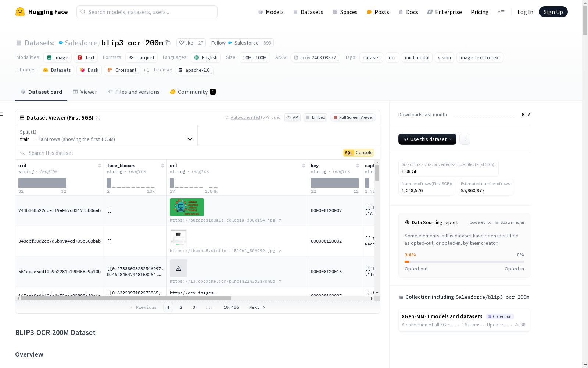Open the thumbs5.static image thumbnail
The height and width of the screenshot is (368, 588).
179,238
